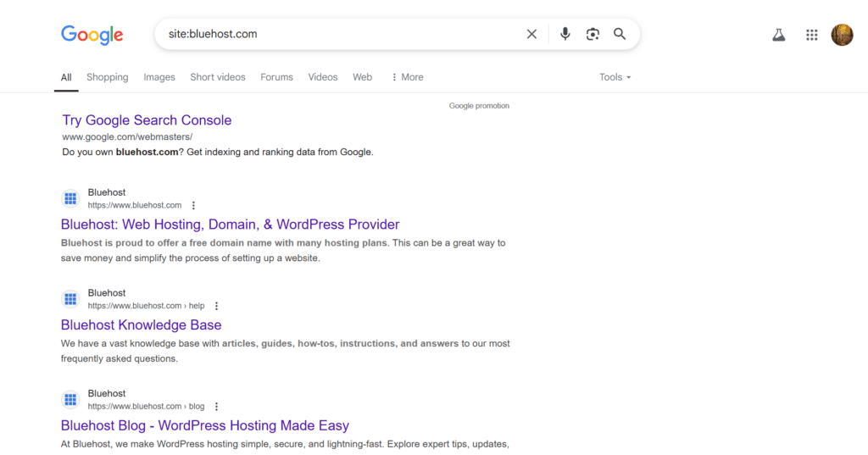Open the Try Google Search Console link
The height and width of the screenshot is (455, 868).
[147, 120]
